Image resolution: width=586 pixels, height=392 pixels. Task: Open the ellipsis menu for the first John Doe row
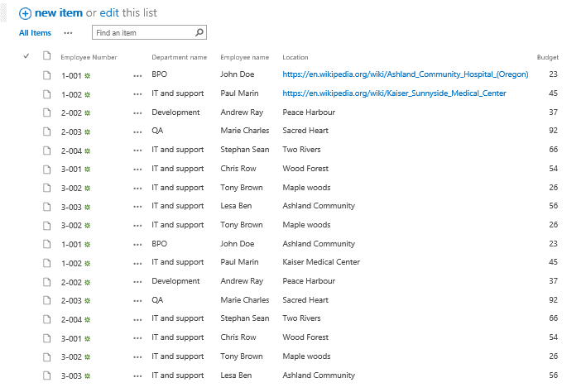(137, 74)
